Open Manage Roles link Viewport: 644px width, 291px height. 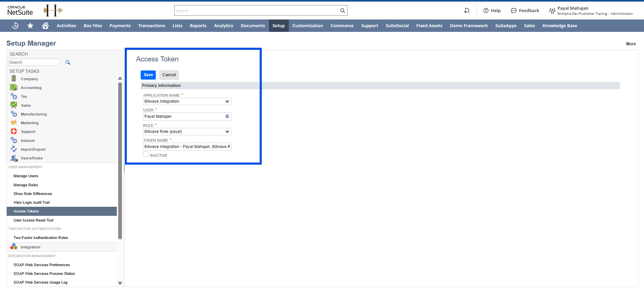pyautogui.click(x=26, y=185)
